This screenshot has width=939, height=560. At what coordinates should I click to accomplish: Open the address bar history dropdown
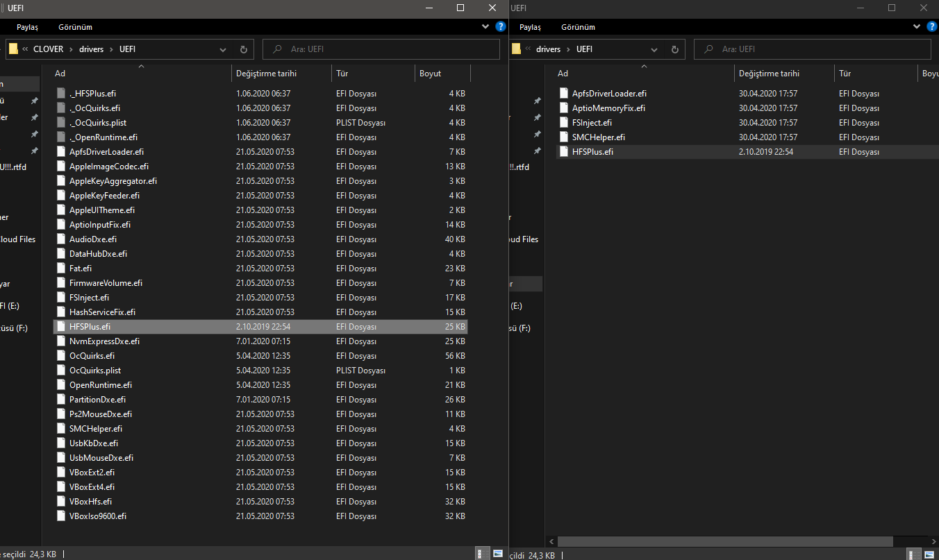pos(222,49)
